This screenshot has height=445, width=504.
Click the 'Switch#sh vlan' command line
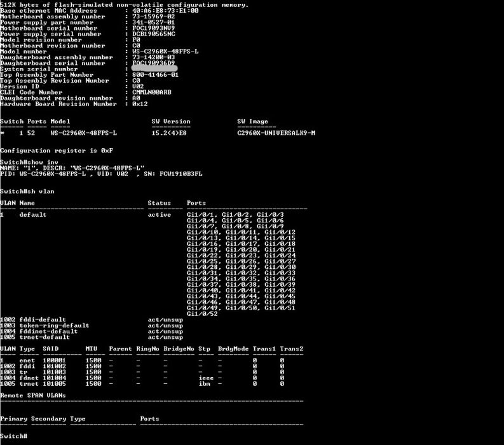27,191
